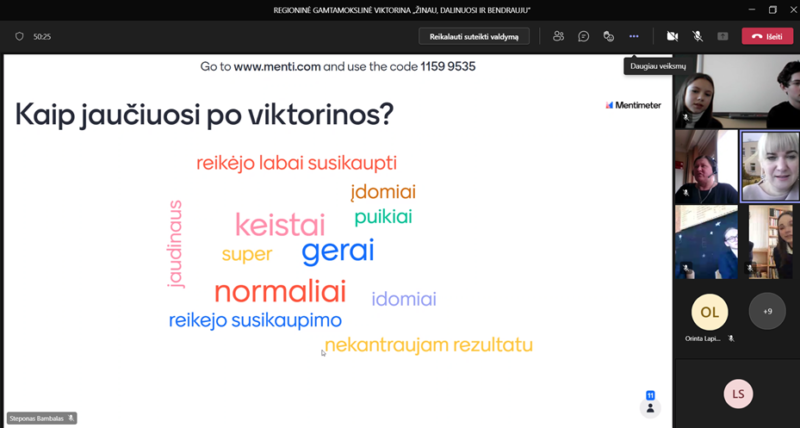Click the LS participant avatar
Screen dimensions: 800x428
pos(738,394)
